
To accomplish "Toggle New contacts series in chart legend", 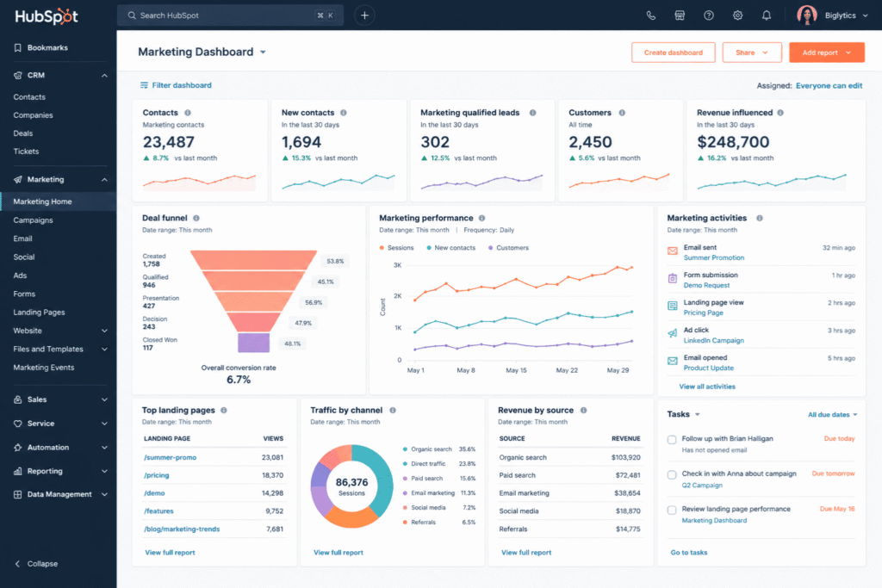I will pyautogui.click(x=451, y=248).
